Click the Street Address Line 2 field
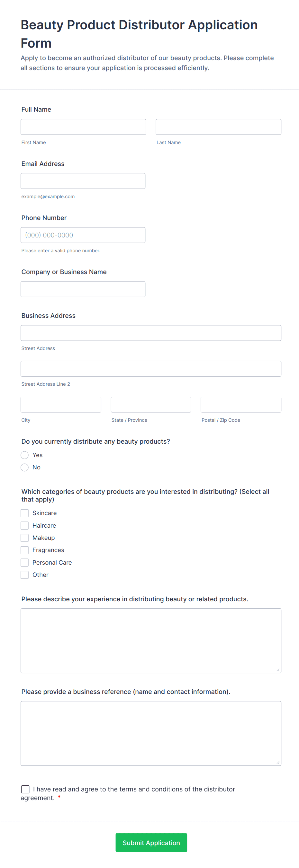 (151, 369)
